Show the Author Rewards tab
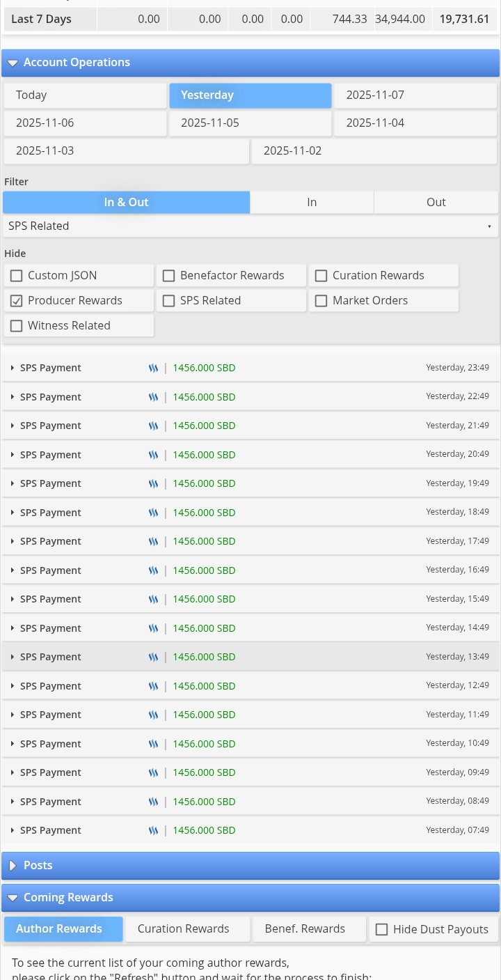501x980 pixels. [63, 929]
